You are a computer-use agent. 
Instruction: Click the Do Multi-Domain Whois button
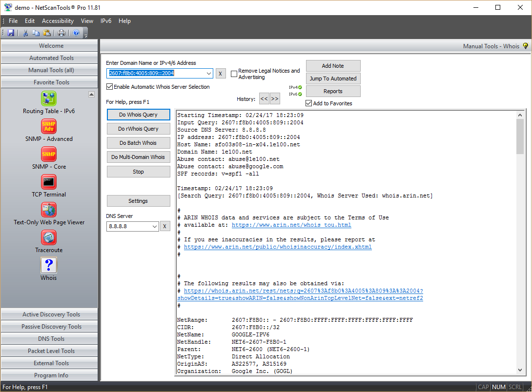(139, 157)
